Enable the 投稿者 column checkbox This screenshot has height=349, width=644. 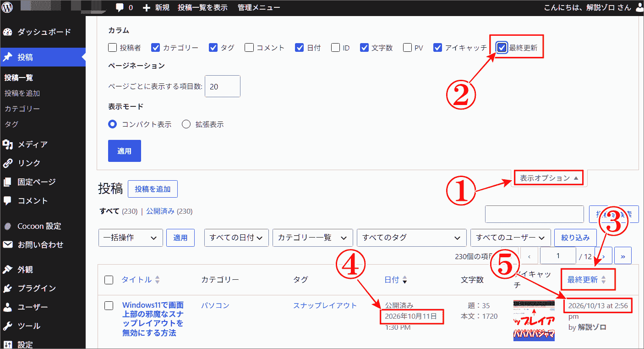coord(113,48)
